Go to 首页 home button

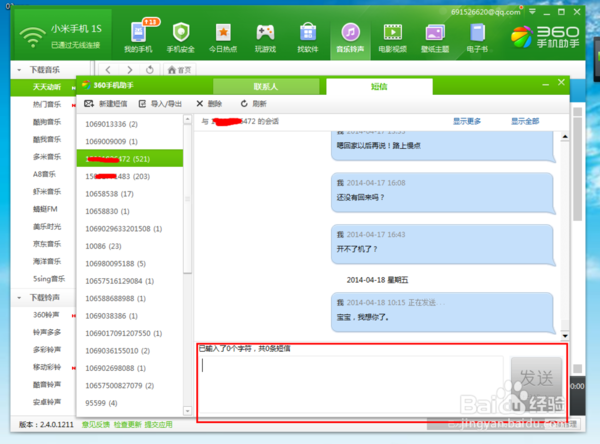click(179, 70)
